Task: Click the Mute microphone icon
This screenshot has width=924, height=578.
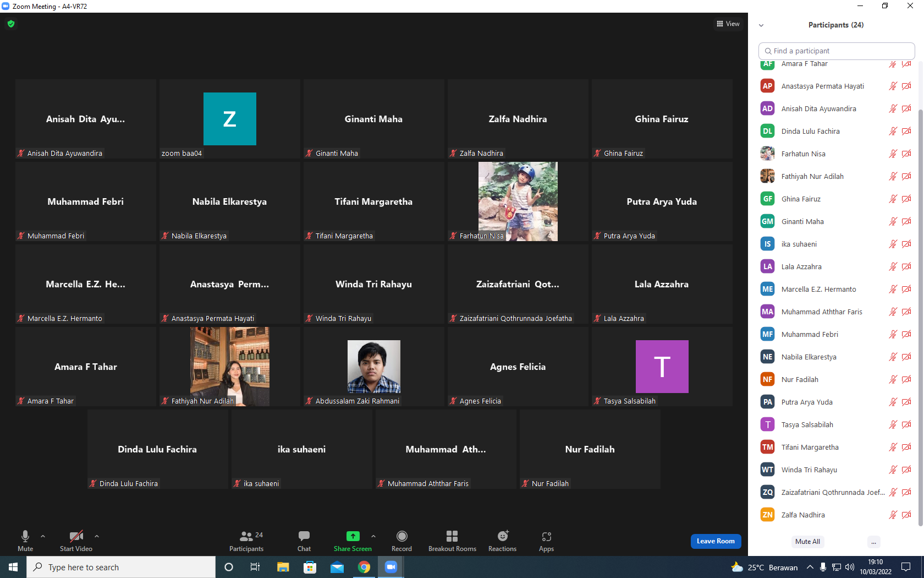Action: pos(25,536)
